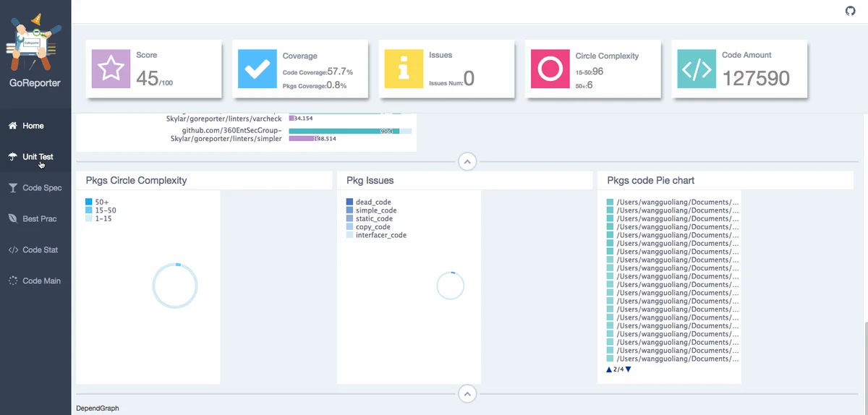868x415 pixels.
Task: Toggle the 1-15 complexity legend entry
Action: click(x=98, y=218)
